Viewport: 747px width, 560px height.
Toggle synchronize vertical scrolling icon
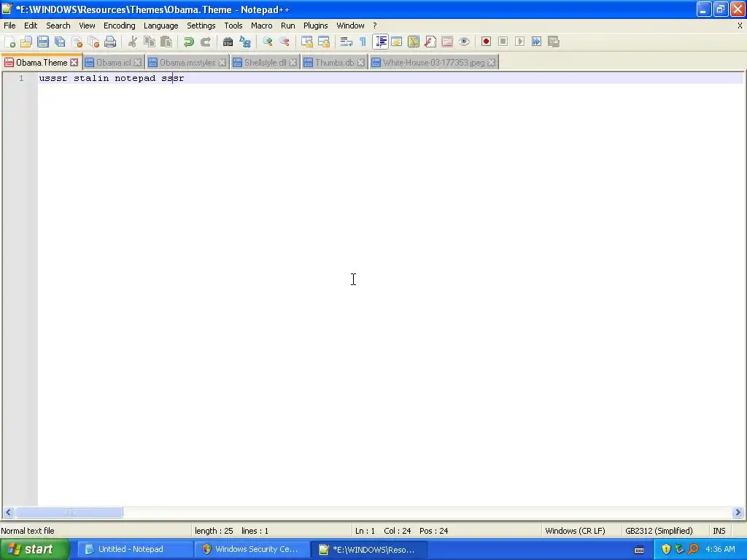tap(307, 42)
